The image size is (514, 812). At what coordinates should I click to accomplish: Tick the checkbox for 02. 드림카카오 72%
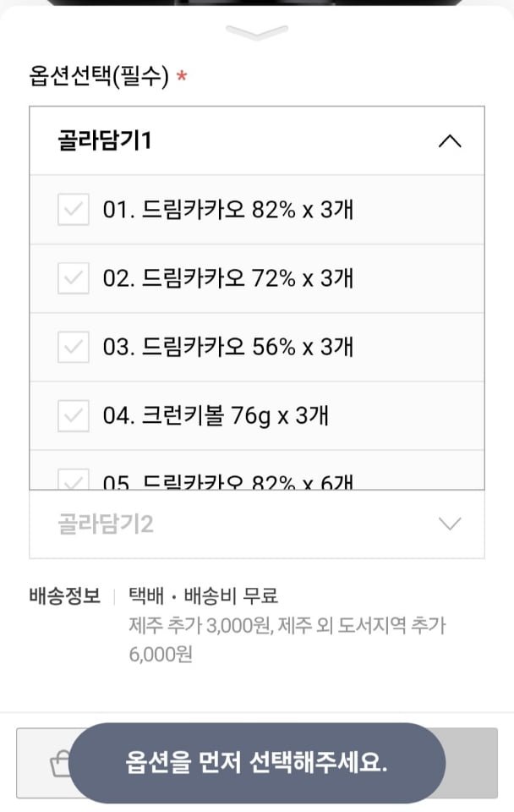[x=74, y=278]
